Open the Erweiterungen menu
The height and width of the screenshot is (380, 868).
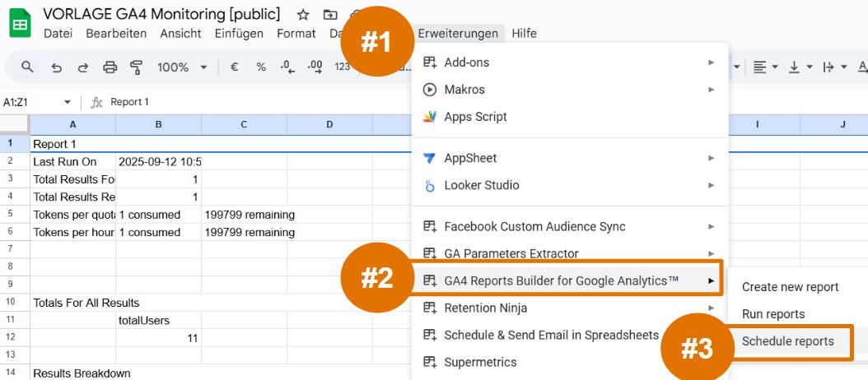(x=459, y=33)
